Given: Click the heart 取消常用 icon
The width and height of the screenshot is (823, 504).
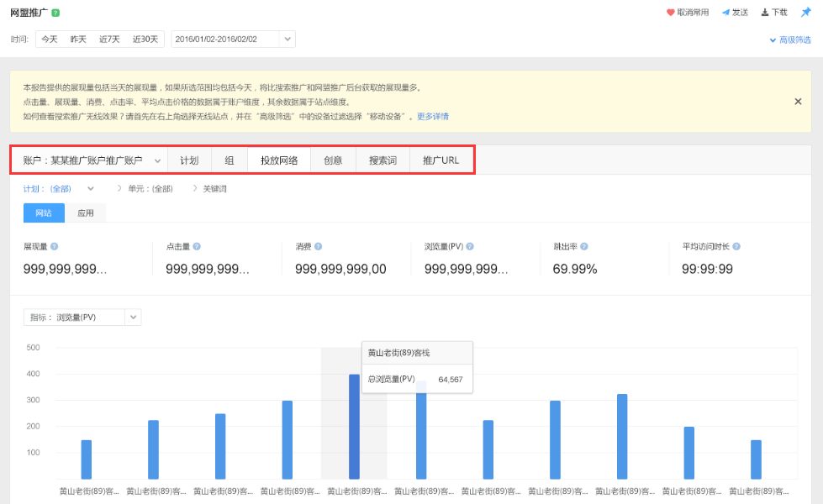Looking at the screenshot, I should pos(671,13).
